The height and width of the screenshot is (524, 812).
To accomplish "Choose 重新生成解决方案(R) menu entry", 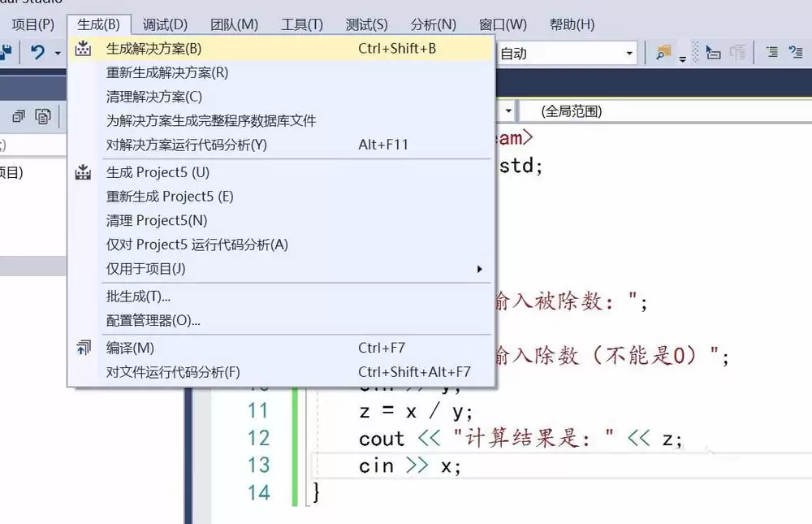I will click(167, 72).
